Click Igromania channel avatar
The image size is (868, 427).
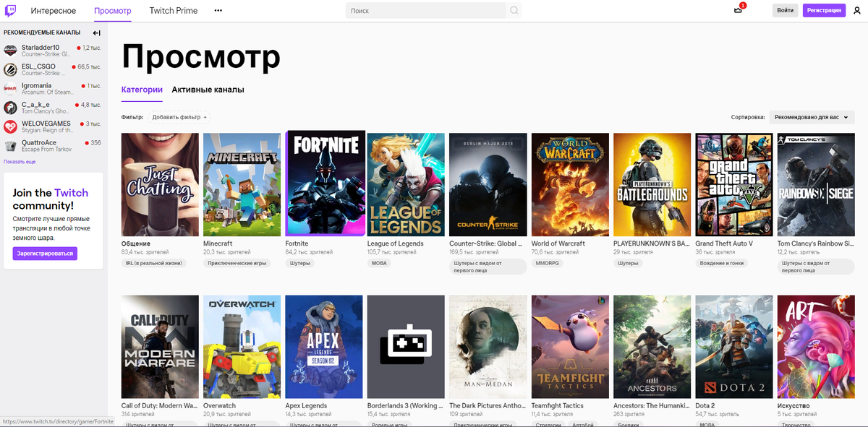pos(10,88)
